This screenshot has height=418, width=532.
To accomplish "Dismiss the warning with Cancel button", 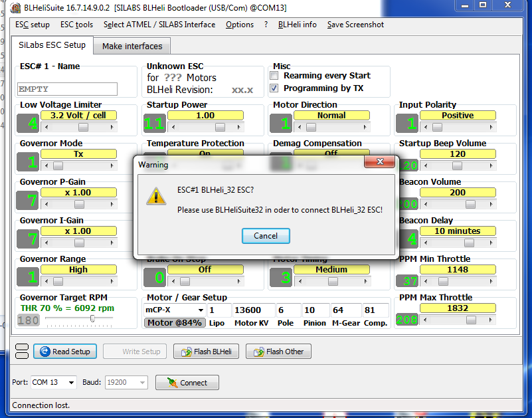I will (x=266, y=236).
